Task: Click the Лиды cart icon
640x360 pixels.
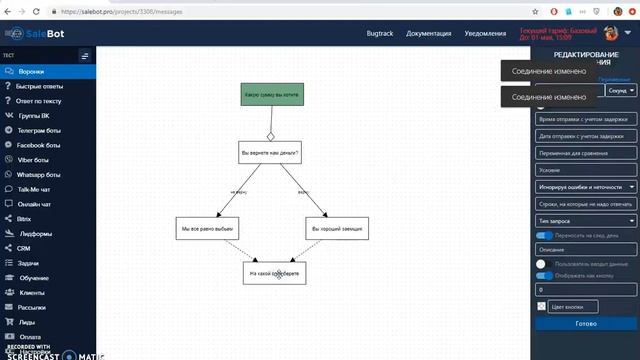Action: [x=9, y=322]
